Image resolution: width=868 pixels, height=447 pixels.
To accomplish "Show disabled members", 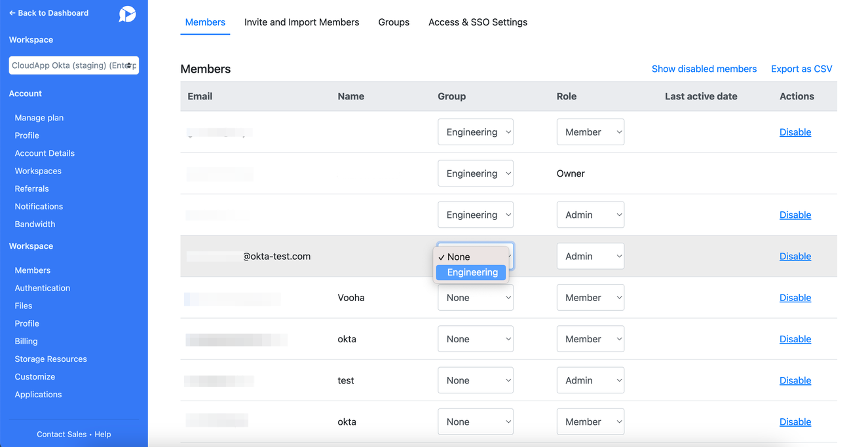I will pyautogui.click(x=704, y=69).
